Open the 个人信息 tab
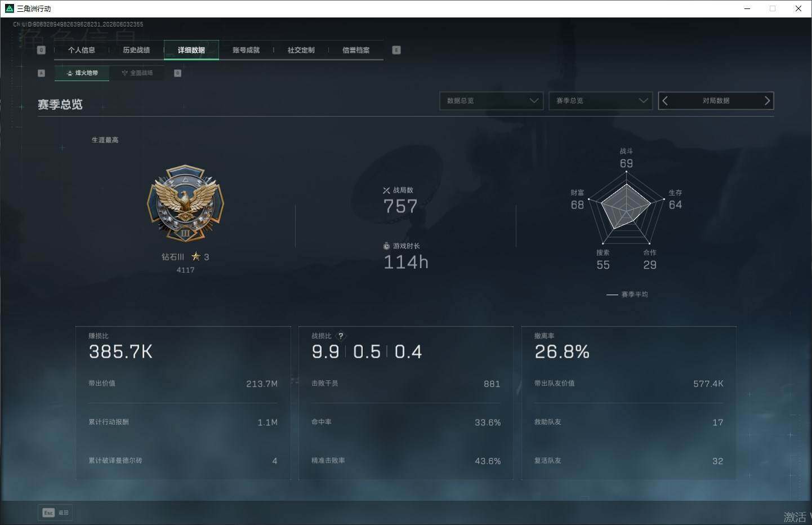This screenshot has height=525, width=812. tap(81, 50)
